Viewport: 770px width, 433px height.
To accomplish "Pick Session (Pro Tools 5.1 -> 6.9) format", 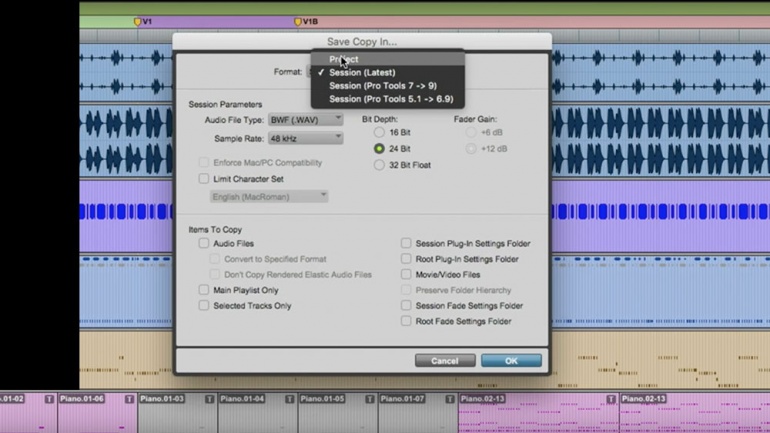I will pos(390,99).
